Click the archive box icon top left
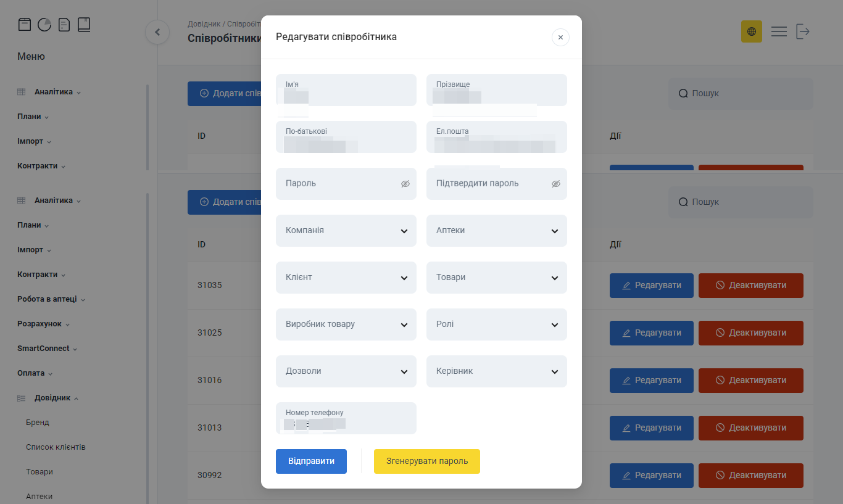Screen dimensions: 843x504 pyautogui.click(x=25, y=24)
